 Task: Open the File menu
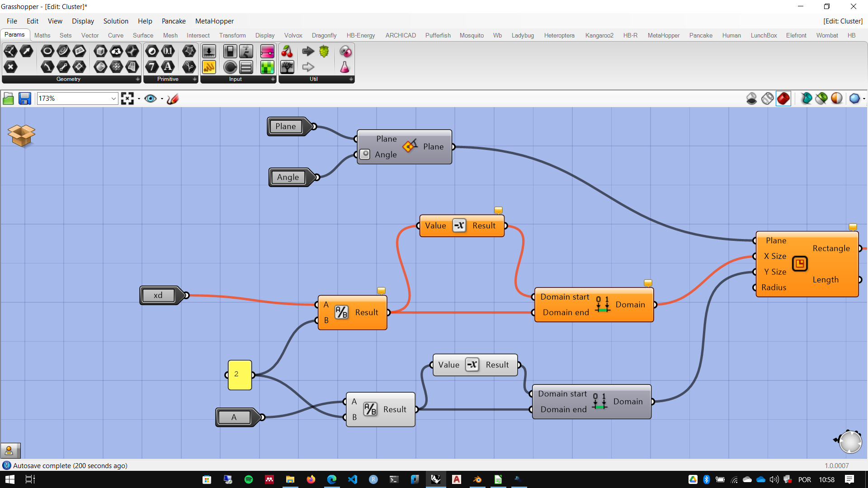coord(12,21)
